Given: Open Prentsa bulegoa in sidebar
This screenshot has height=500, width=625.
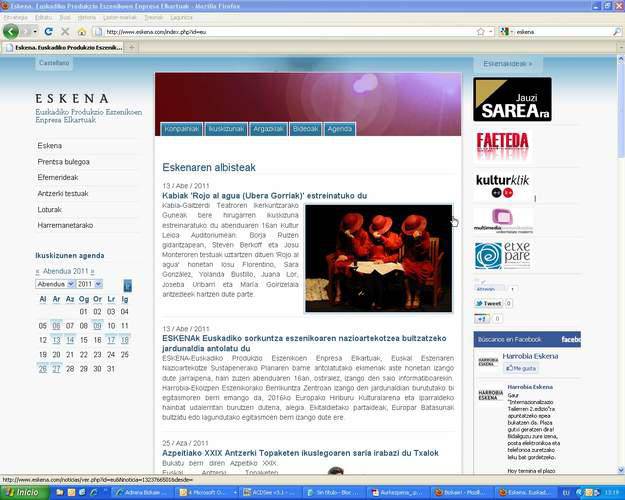Looking at the screenshot, I should pos(63,161).
